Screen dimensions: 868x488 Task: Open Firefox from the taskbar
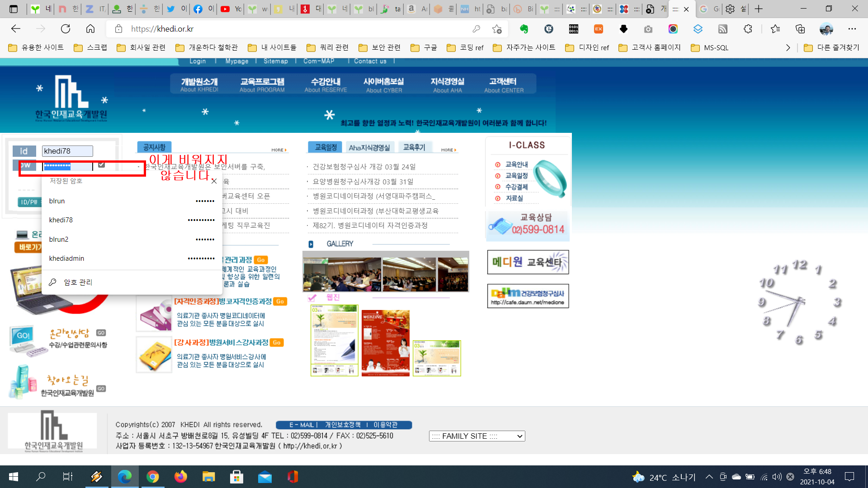click(180, 477)
